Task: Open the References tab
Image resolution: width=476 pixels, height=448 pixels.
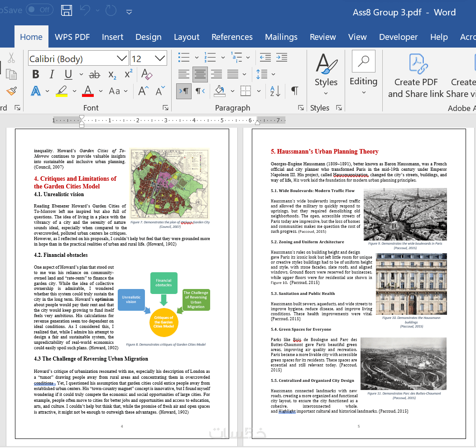Action: point(232,37)
